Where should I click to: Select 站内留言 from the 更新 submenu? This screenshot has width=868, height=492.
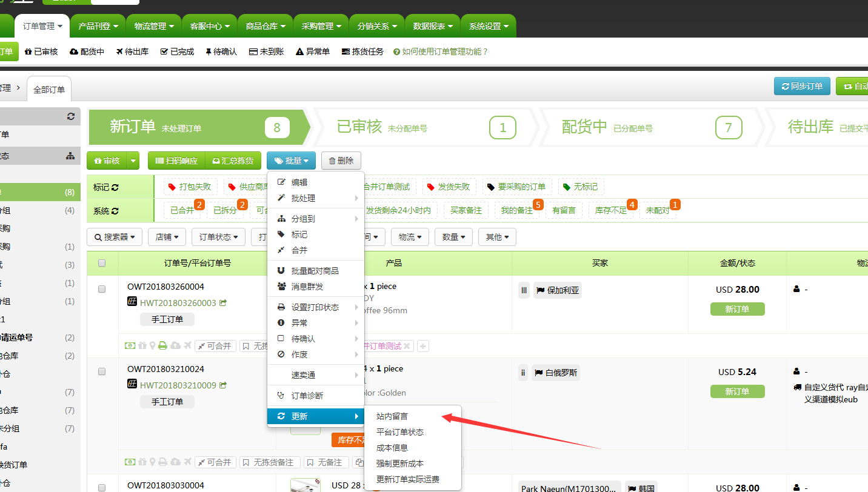click(413, 416)
